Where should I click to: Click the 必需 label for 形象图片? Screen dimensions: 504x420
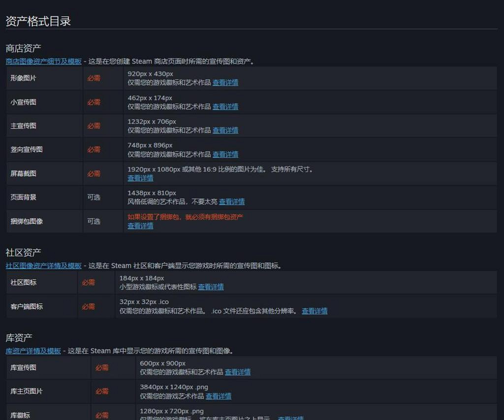[x=94, y=78]
